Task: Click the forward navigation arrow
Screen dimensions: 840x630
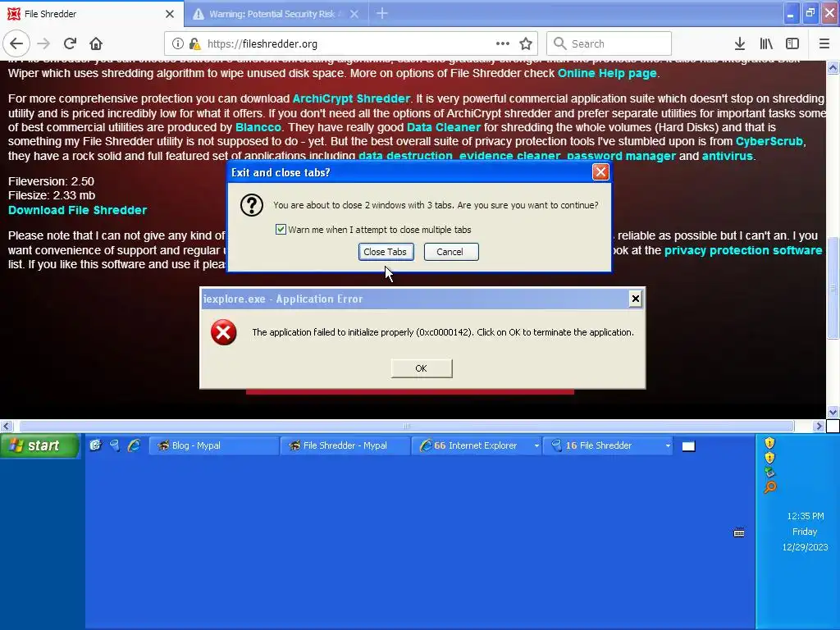Action: (x=43, y=43)
